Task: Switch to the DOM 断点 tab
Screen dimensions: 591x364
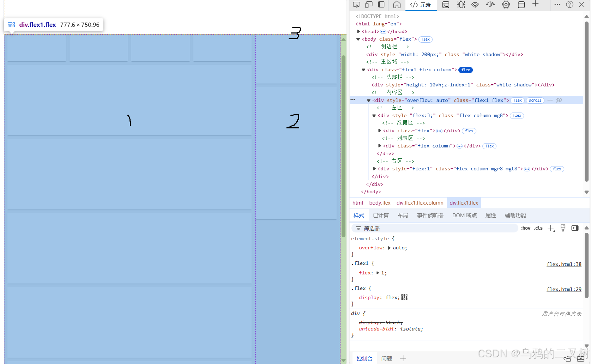Action: pos(464,215)
